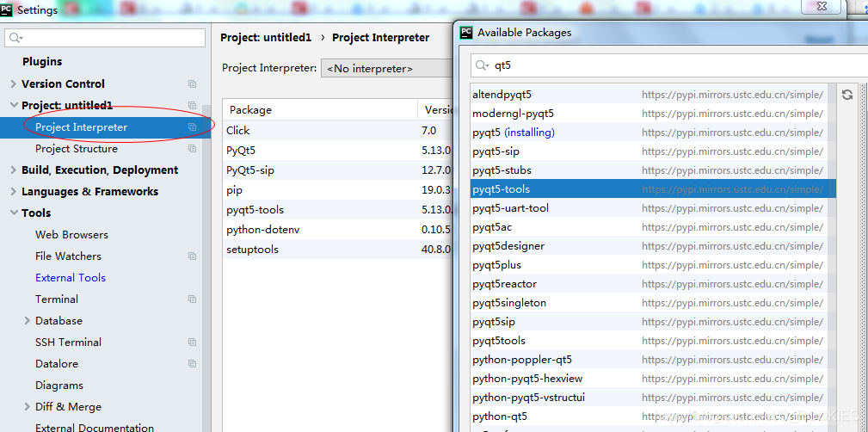This screenshot has height=432, width=868.
Task: Expand Languages & Frameworks section
Action: click(x=13, y=192)
